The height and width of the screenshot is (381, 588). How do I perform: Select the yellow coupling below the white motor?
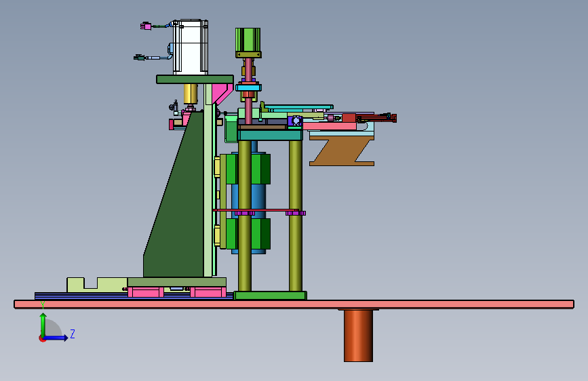pos(191,94)
